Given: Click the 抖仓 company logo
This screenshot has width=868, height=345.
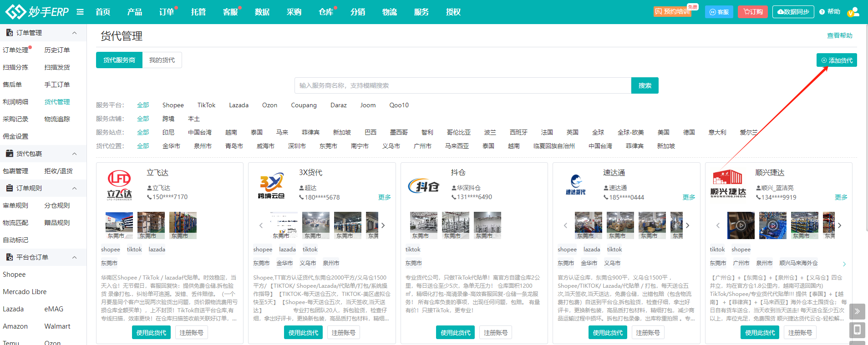Looking at the screenshot, I should (x=424, y=185).
